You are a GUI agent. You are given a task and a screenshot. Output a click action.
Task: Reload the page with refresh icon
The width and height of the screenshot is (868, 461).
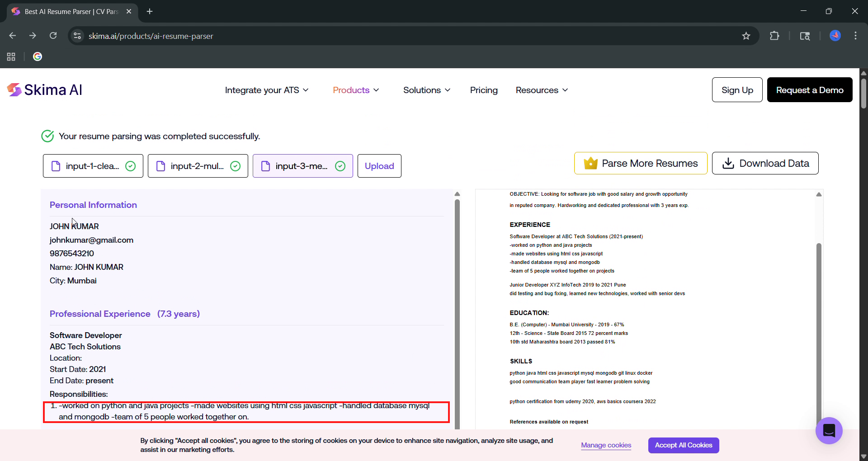53,36
